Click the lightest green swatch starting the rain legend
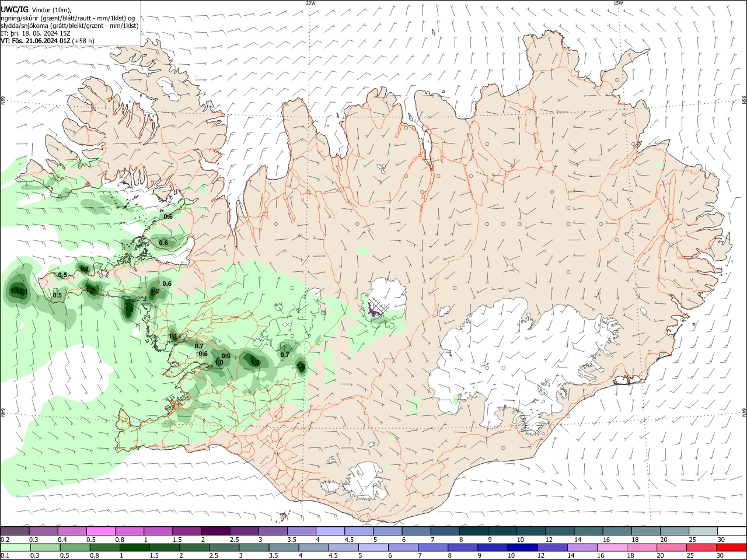This screenshot has width=747, height=560. (x=15, y=547)
